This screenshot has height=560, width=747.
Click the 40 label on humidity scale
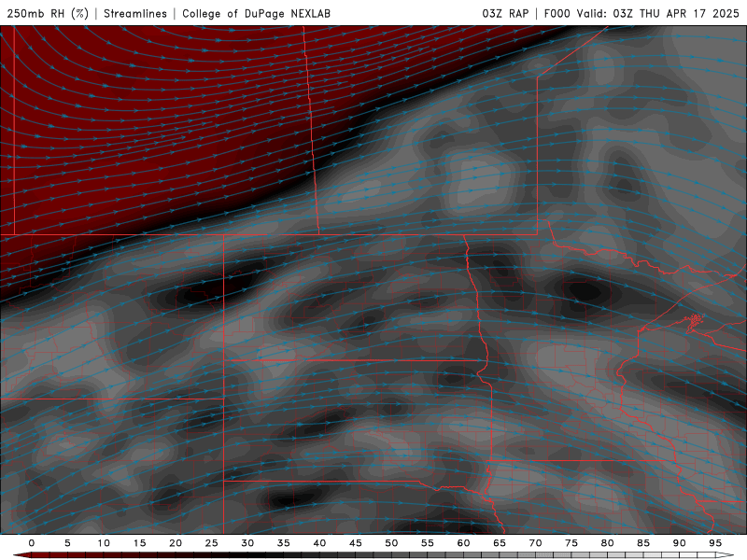[x=319, y=543]
